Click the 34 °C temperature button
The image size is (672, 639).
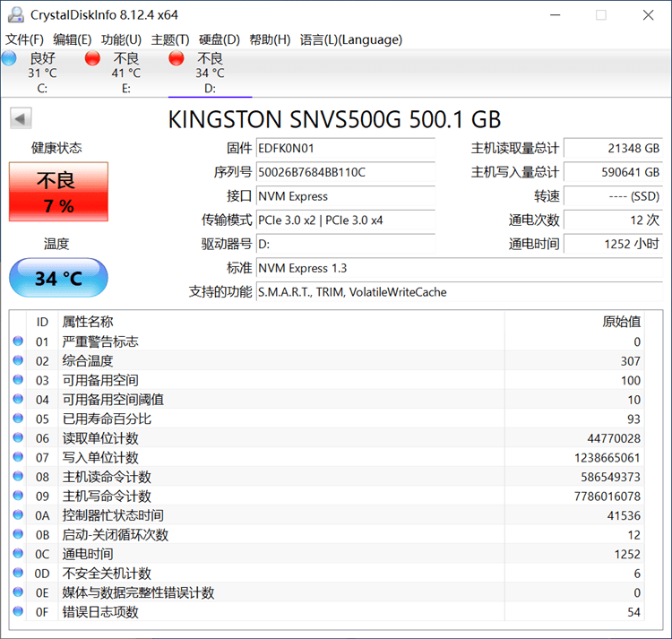pos(59,278)
